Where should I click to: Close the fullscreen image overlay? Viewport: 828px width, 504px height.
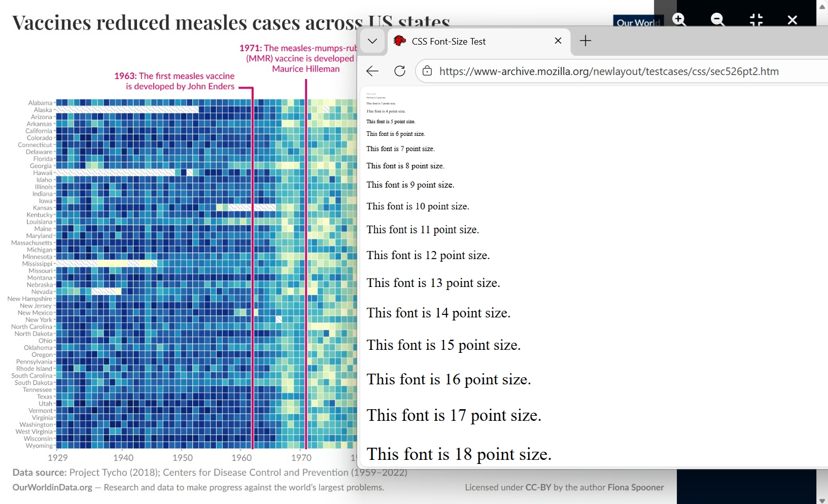click(x=792, y=20)
